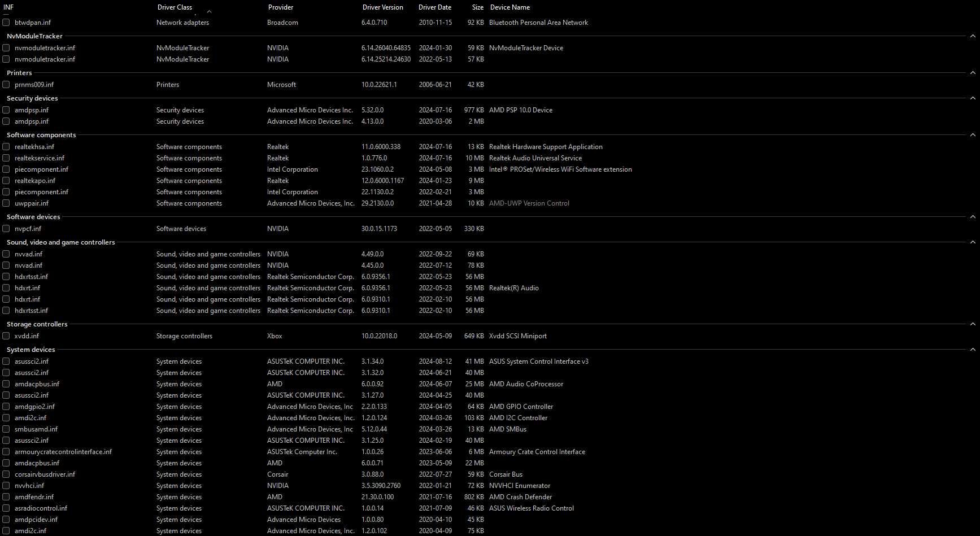Select the realtekhsa.inf checkbox
This screenshot has width=980, height=536.
[6, 147]
